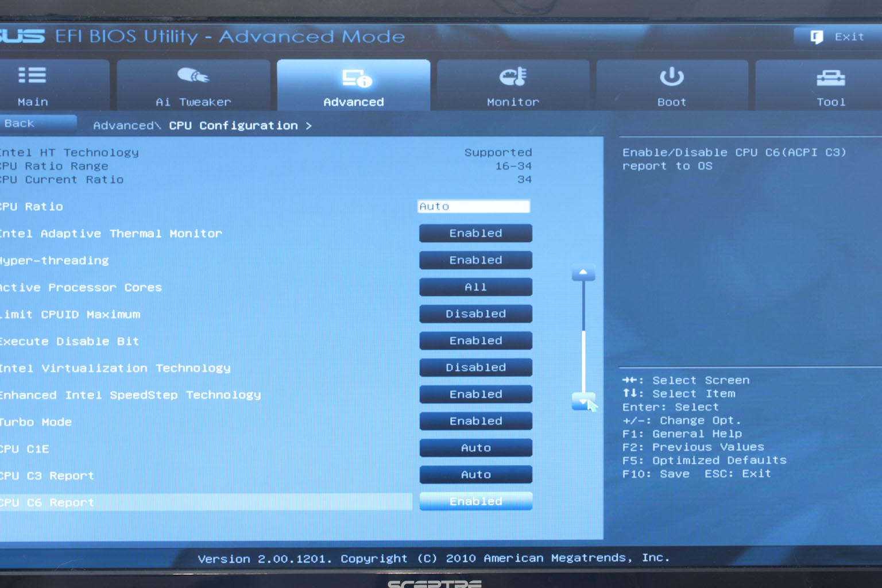The image size is (882, 588).
Task: Click the 'Version 2.00.1201' copyright line
Action: 434,558
